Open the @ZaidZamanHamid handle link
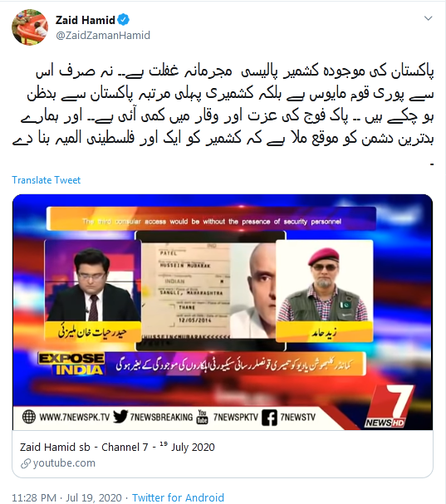The height and width of the screenshot is (504, 446). [x=103, y=35]
